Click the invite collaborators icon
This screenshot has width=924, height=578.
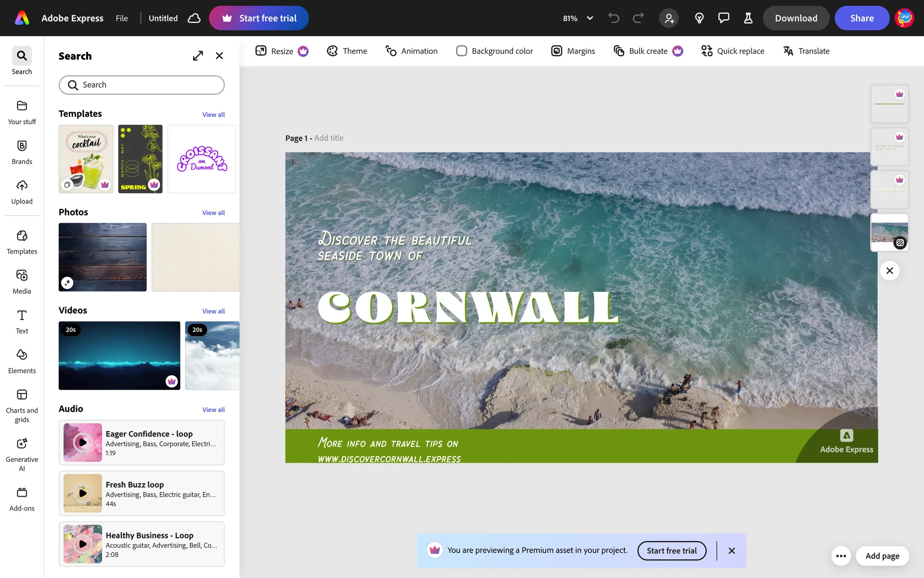tap(669, 18)
